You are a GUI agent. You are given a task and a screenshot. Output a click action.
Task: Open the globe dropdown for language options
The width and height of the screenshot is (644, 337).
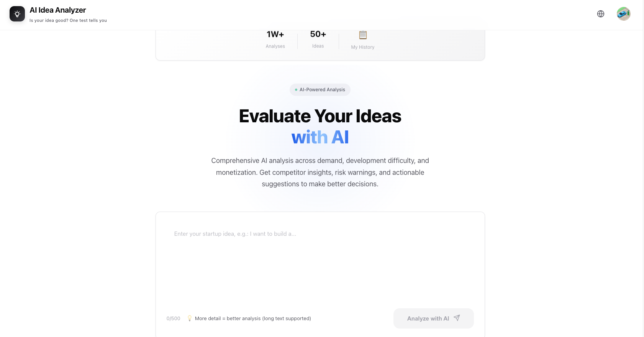[x=601, y=13]
